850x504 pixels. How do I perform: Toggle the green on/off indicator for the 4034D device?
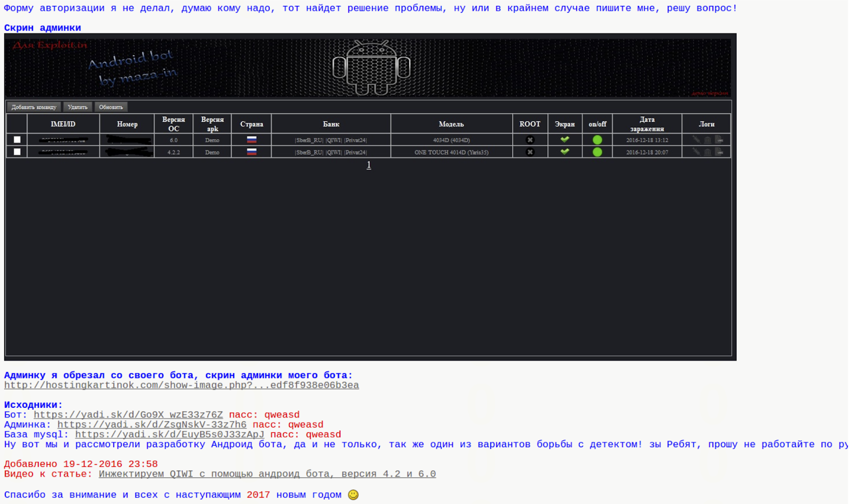598,140
